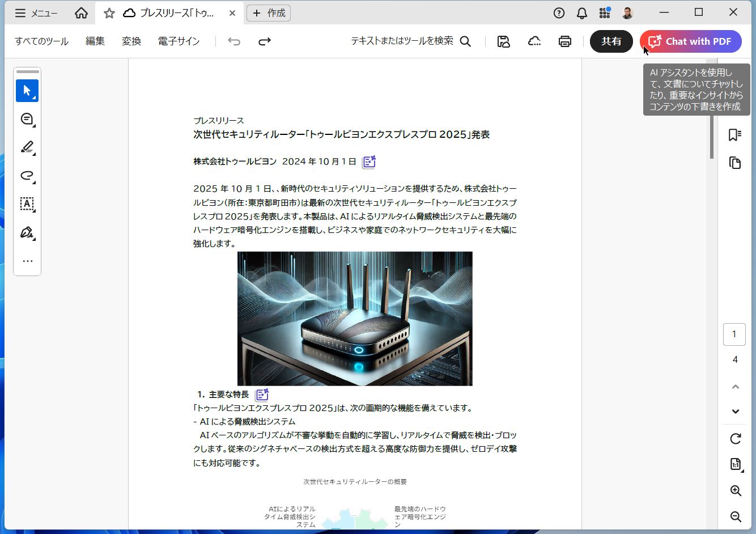Click the 作成 new tab button
Image resolution: width=756 pixels, height=534 pixels.
269,13
